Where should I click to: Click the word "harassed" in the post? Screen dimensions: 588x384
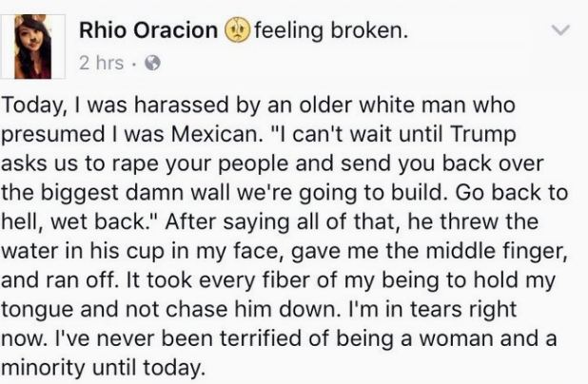pyautogui.click(x=181, y=105)
